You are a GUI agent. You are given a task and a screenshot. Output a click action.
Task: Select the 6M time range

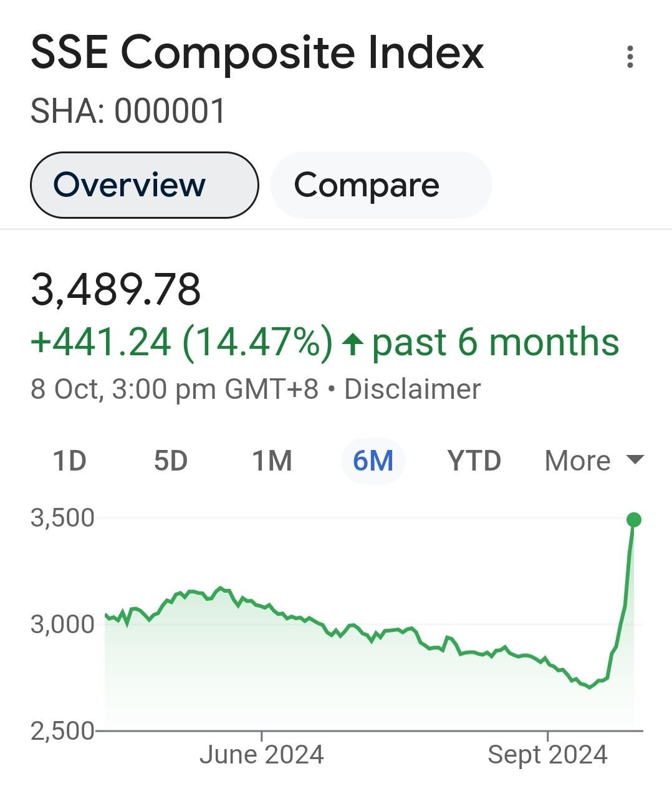click(x=373, y=461)
